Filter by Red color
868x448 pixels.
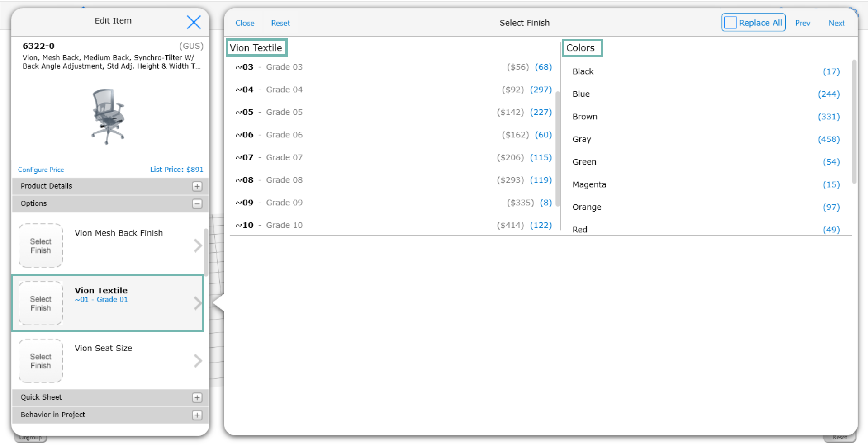706,229
